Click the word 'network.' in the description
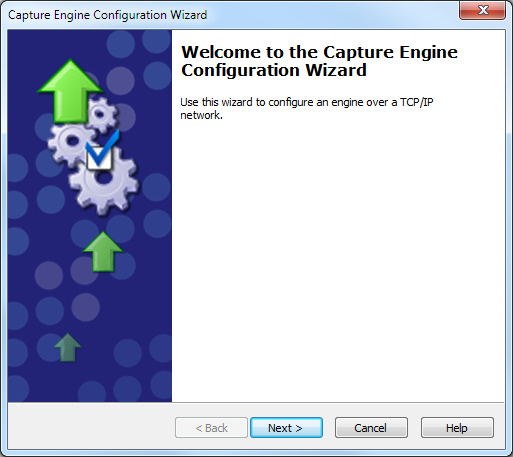The image size is (513, 457). click(201, 115)
